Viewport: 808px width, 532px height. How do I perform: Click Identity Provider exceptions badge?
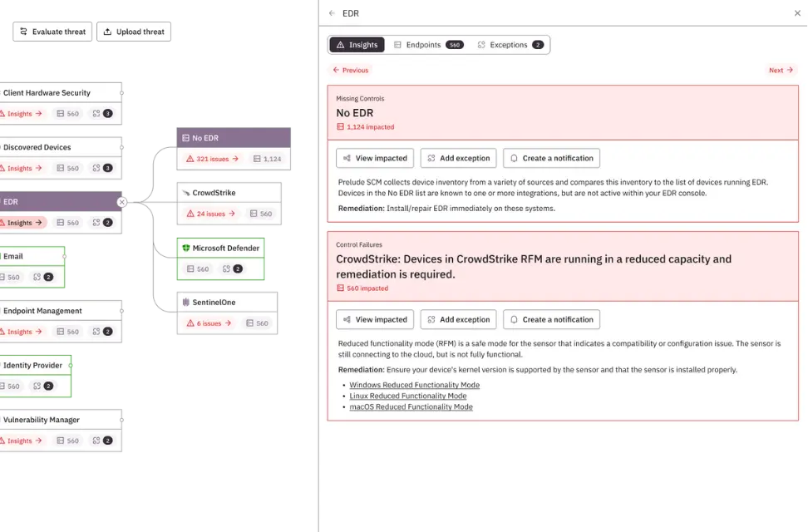pyautogui.click(x=43, y=386)
